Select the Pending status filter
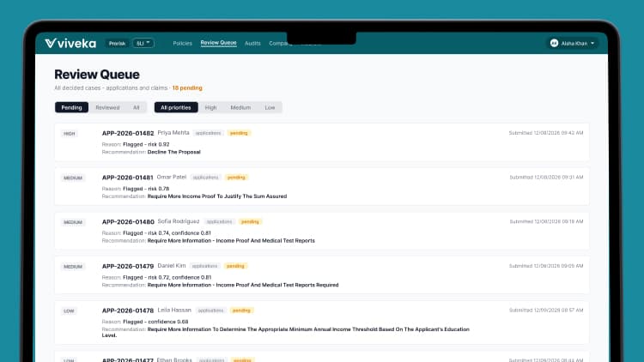Image resolution: width=644 pixels, height=362 pixels. pyautogui.click(x=71, y=107)
